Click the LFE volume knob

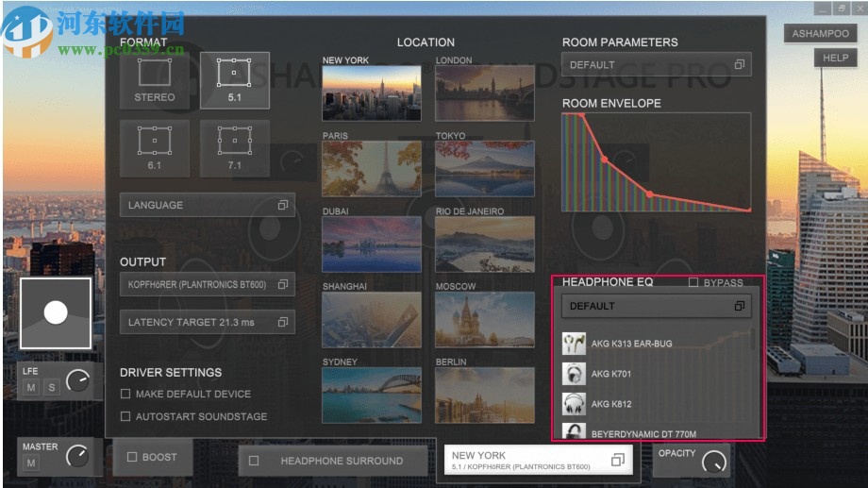point(77,381)
